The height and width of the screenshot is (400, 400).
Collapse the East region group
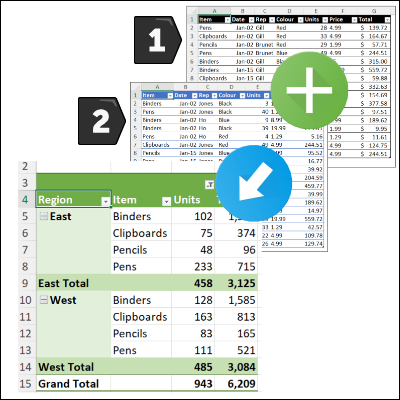point(44,217)
